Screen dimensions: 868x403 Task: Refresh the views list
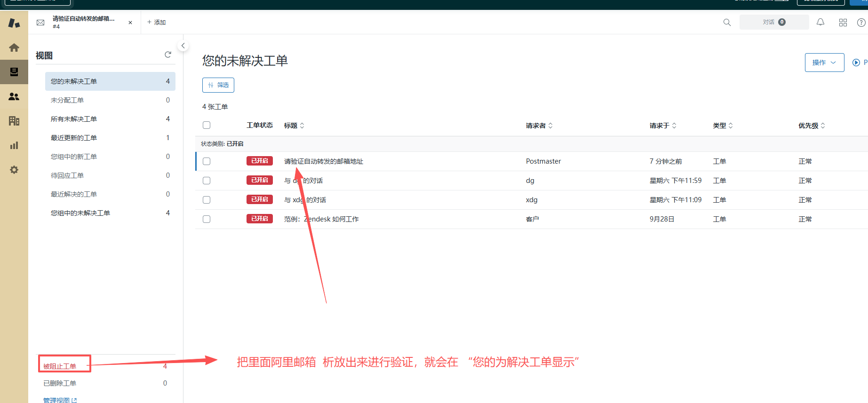point(167,55)
